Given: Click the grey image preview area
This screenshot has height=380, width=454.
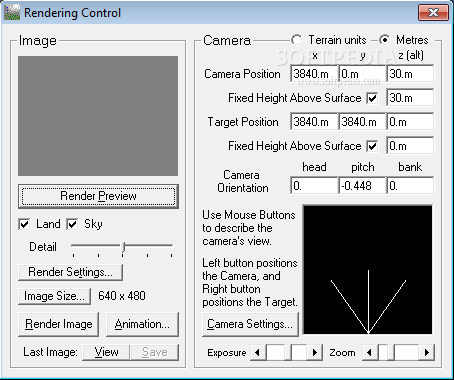Looking at the screenshot, I should coord(98,116).
